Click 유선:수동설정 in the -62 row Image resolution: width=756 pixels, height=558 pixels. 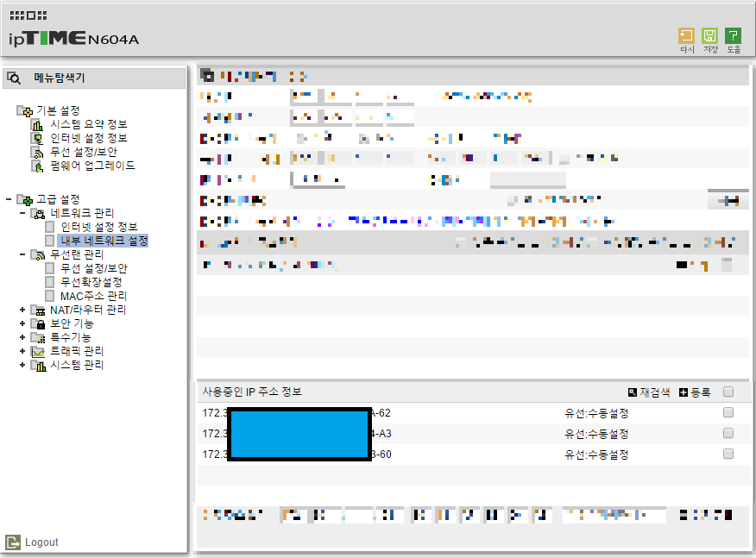click(596, 413)
